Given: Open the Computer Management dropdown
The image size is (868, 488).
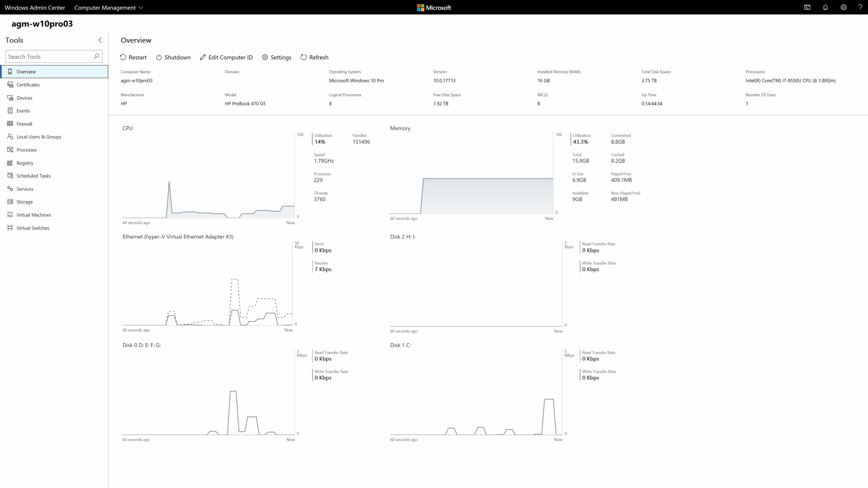Looking at the screenshot, I should pos(108,7).
